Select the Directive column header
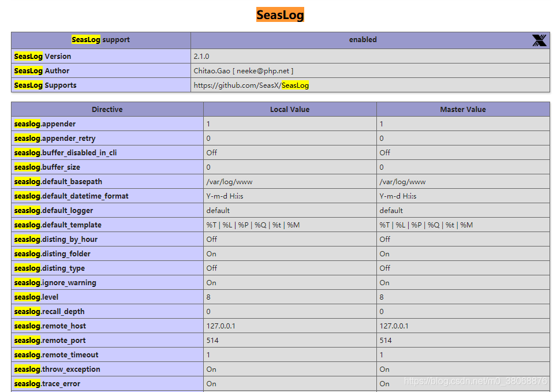 click(107, 110)
